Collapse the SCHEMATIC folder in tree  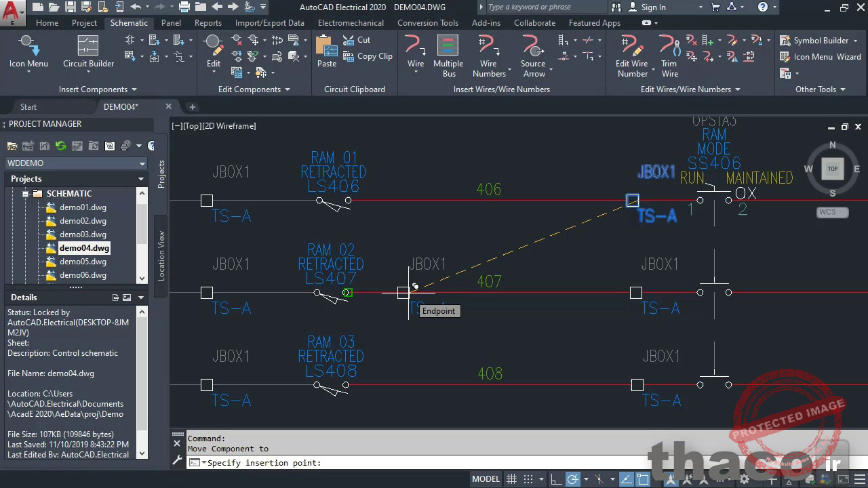point(26,194)
